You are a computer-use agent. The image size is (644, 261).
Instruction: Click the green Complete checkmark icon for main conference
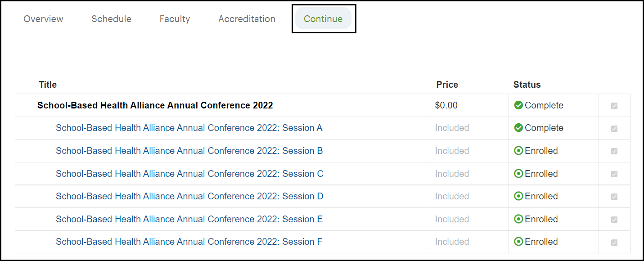coord(518,105)
